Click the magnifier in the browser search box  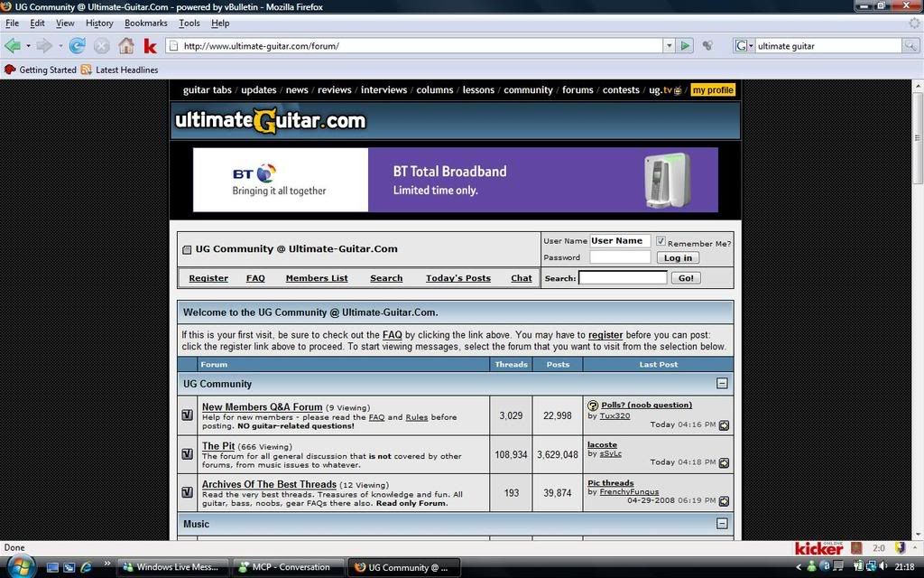tap(910, 45)
